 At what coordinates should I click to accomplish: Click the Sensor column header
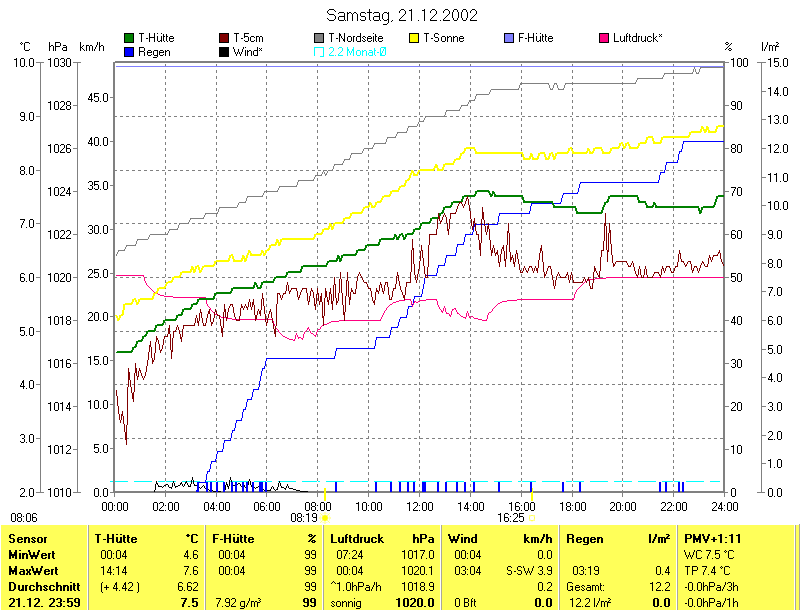pos(28,539)
